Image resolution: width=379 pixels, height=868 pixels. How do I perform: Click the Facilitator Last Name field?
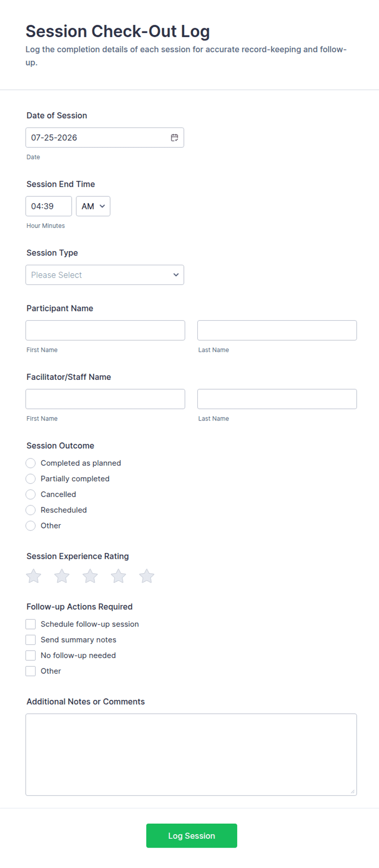[x=277, y=399]
